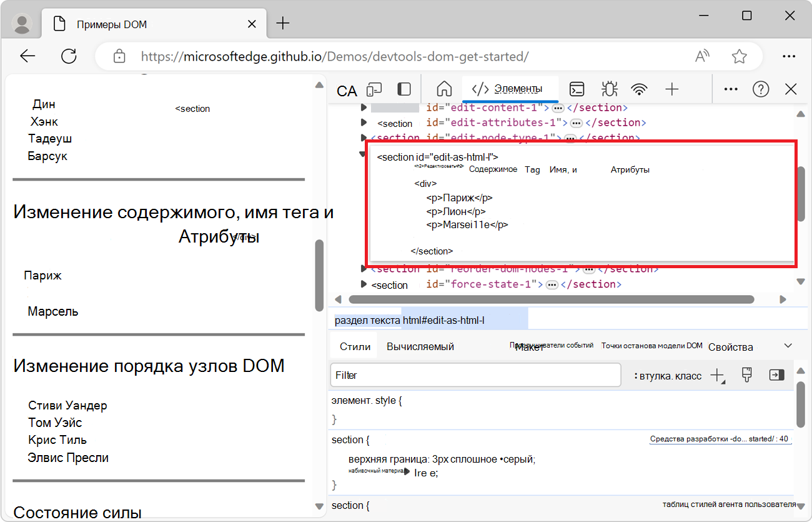Open DevTools more options menu icon

[x=730, y=89]
